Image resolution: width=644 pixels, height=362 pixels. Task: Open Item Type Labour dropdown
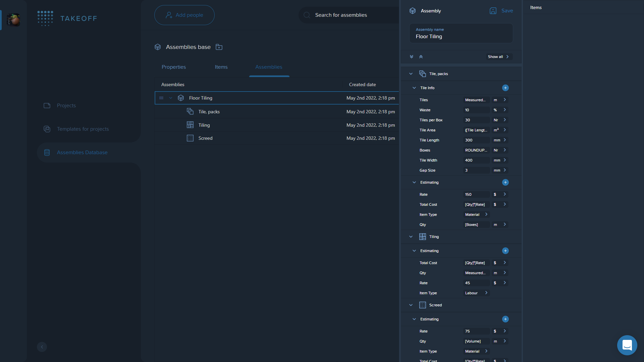(x=476, y=293)
